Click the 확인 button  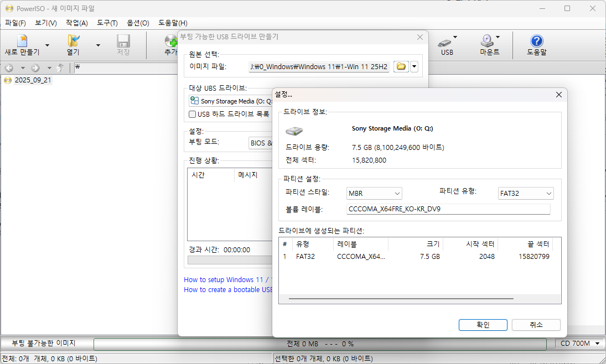[x=483, y=325]
